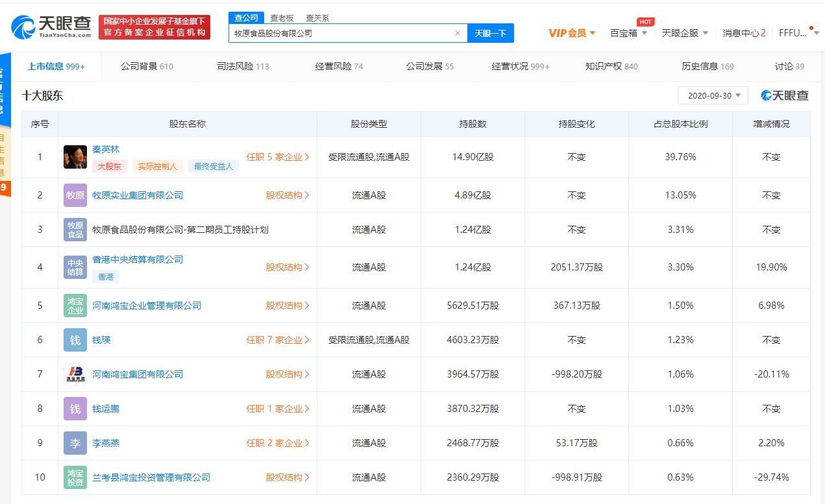Open 李燕燕 shareholder link
The height and width of the screenshot is (504, 825).
coord(106,443)
